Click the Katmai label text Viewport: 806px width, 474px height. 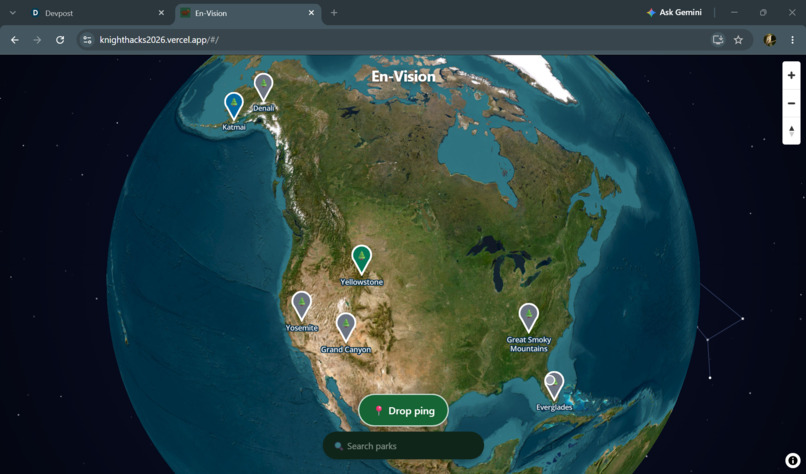coord(234,127)
